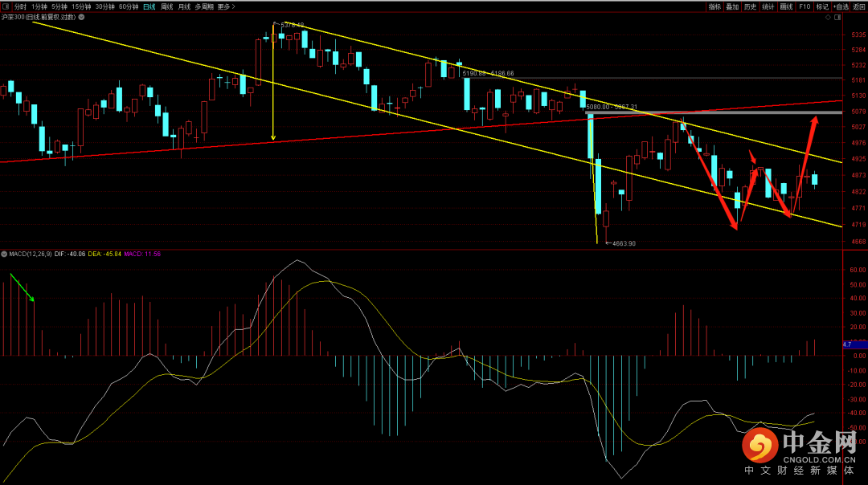
Task: Open the 历史 history button
Action: (x=750, y=6)
